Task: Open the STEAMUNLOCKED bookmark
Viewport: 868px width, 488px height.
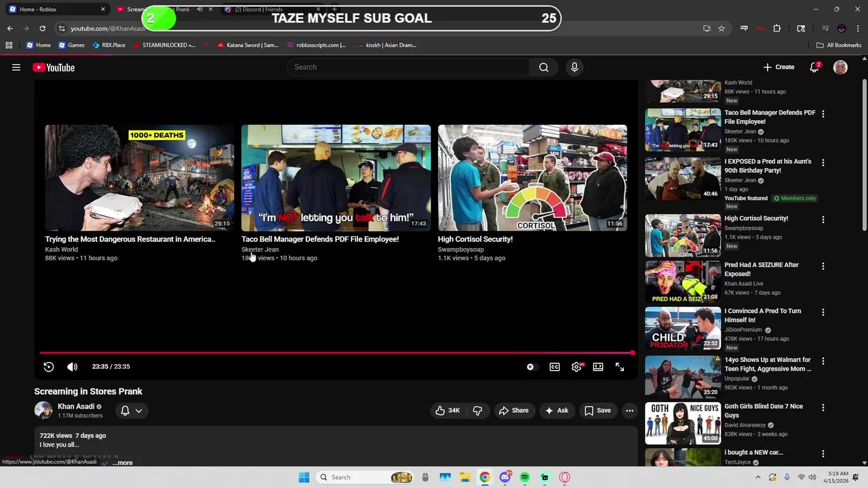Action: click(x=164, y=45)
